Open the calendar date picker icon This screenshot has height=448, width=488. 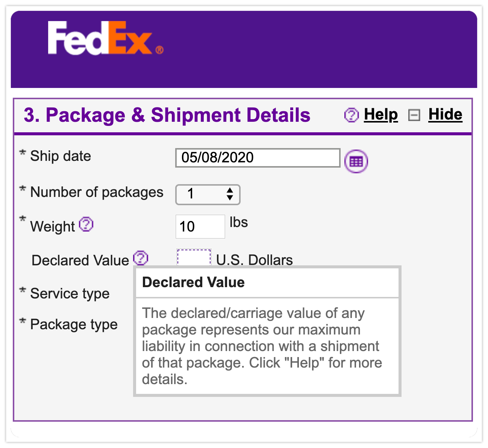tap(356, 161)
